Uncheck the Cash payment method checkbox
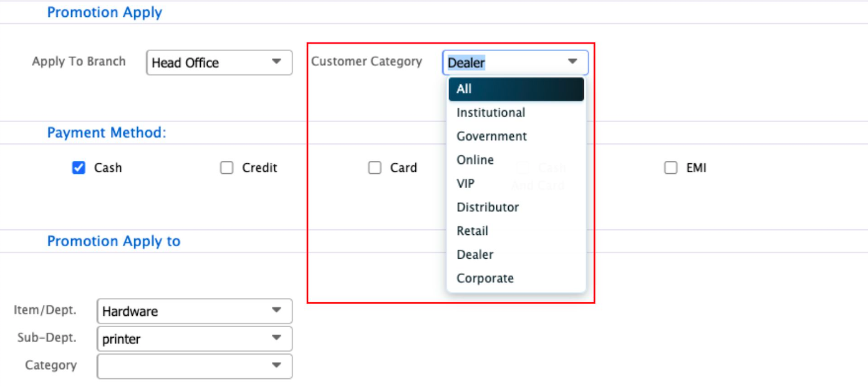This screenshot has width=868, height=387. 79,168
